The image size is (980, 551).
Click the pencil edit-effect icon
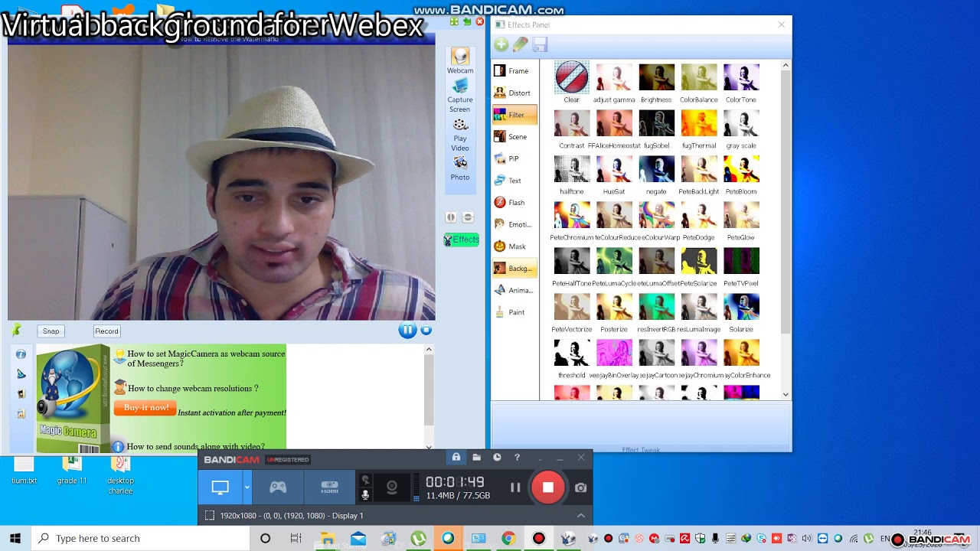pyautogui.click(x=521, y=45)
